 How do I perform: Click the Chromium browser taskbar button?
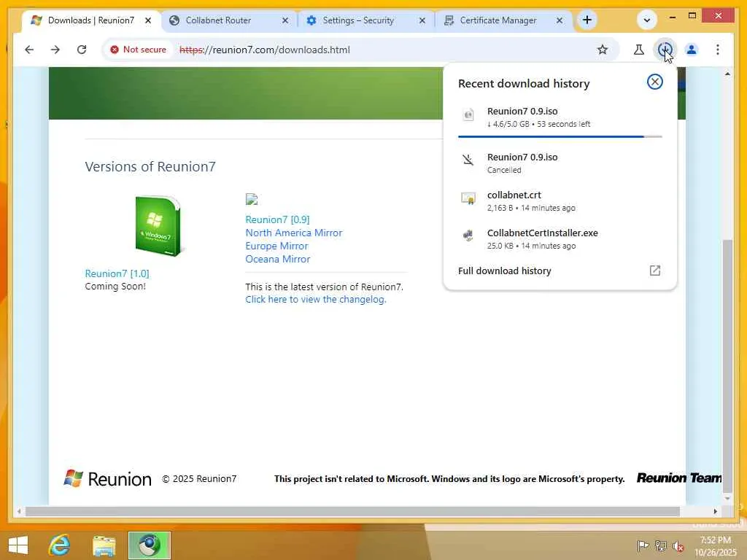point(149,545)
